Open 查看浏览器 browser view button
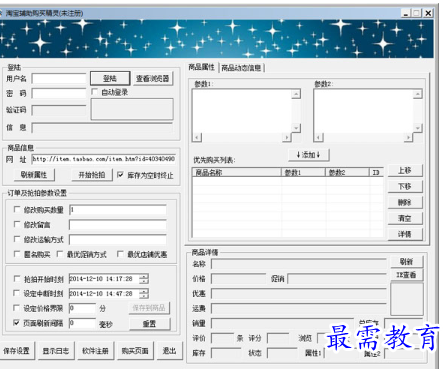Screen dimensions: 448x369 click(153, 78)
